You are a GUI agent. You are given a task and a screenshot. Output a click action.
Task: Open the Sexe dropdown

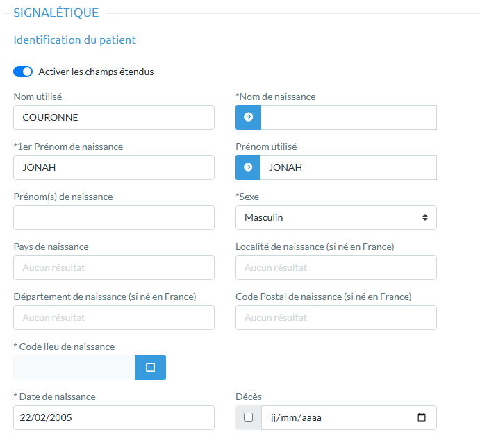point(336,217)
